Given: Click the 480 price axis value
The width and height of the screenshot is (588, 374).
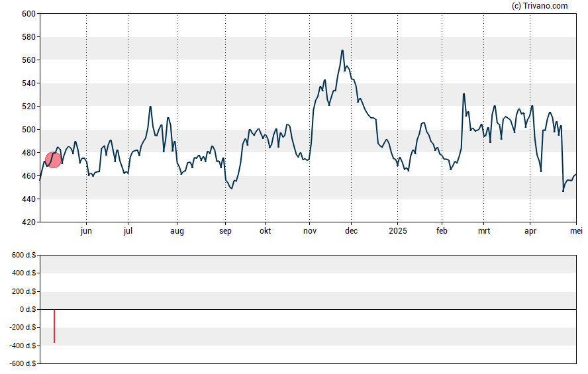Looking at the screenshot, I should click(29, 153).
